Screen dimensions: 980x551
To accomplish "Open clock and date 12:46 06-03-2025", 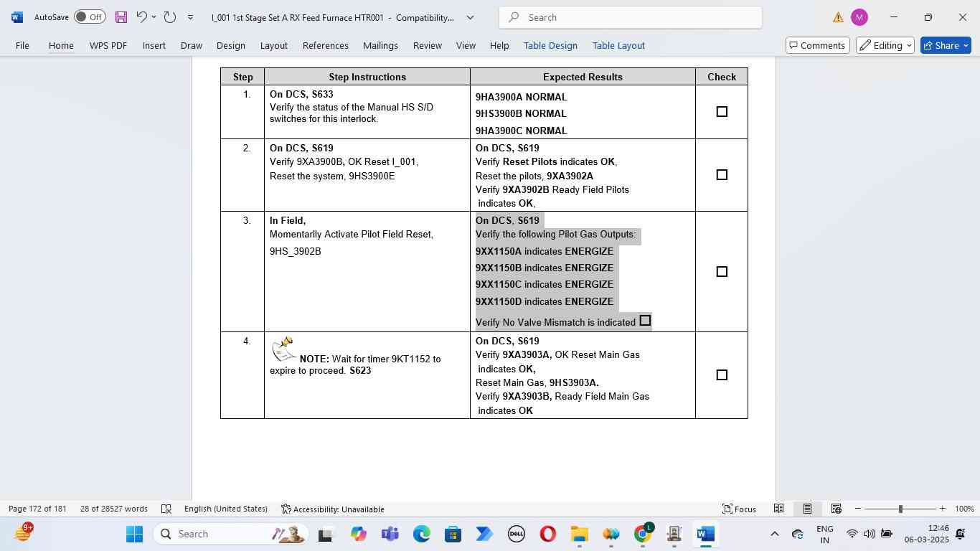I will coord(926,534).
